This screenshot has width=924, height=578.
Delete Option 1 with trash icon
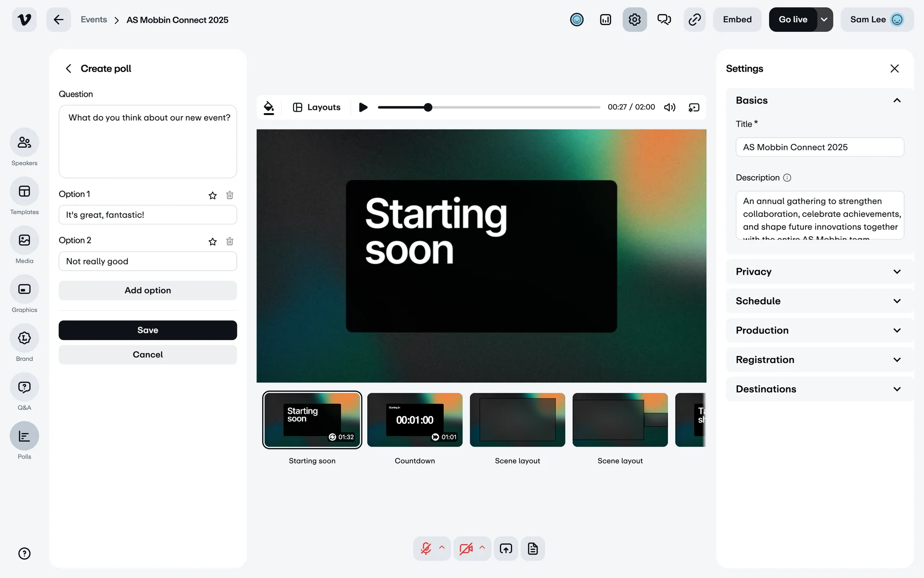point(230,195)
